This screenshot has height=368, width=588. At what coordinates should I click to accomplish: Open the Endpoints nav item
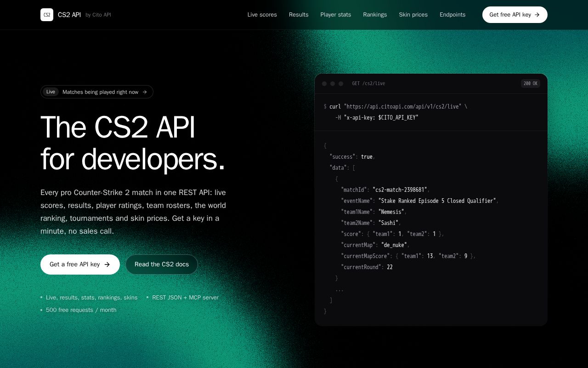point(452,15)
